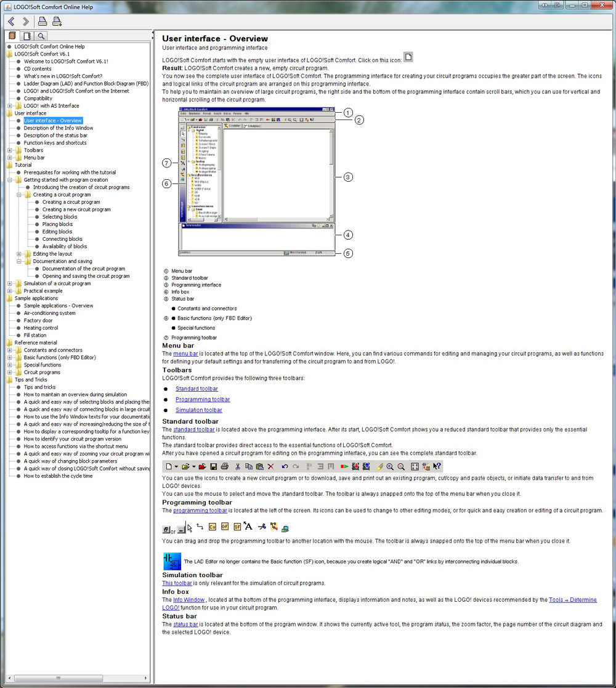Expand Simulation of a circuit program
This screenshot has width=616, height=688.
(10, 283)
